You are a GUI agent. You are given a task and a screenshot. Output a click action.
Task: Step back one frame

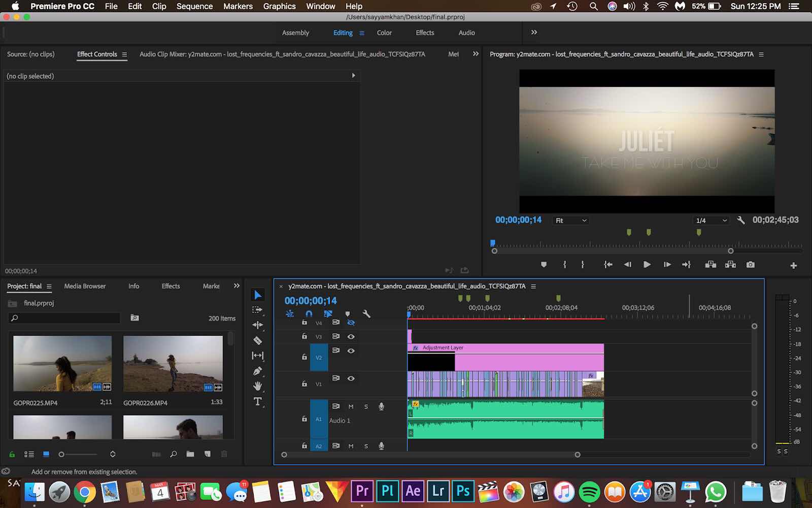[x=628, y=265]
